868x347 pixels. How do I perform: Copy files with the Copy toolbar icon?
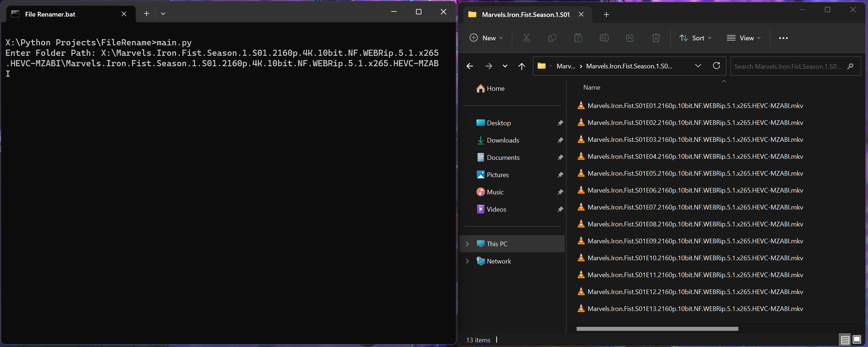[552, 38]
